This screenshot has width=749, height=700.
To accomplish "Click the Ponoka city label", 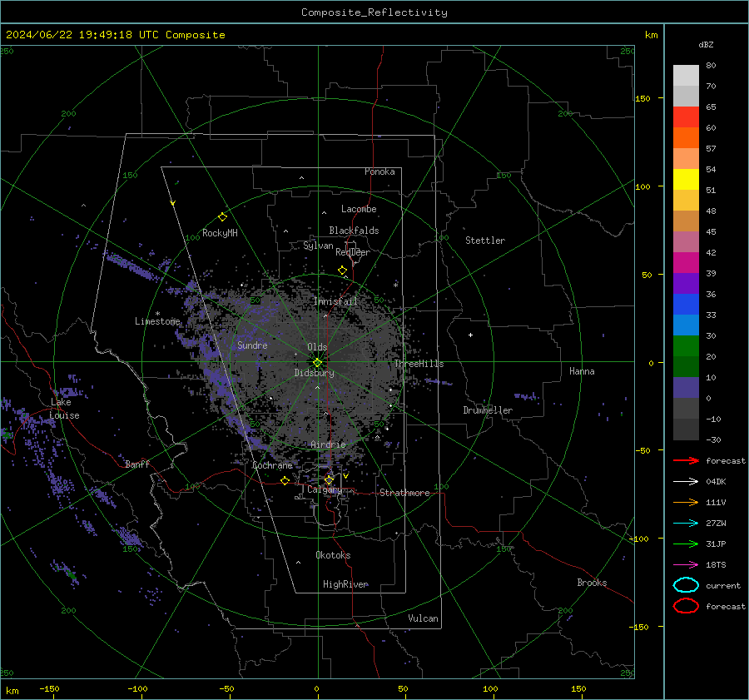I will click(379, 171).
